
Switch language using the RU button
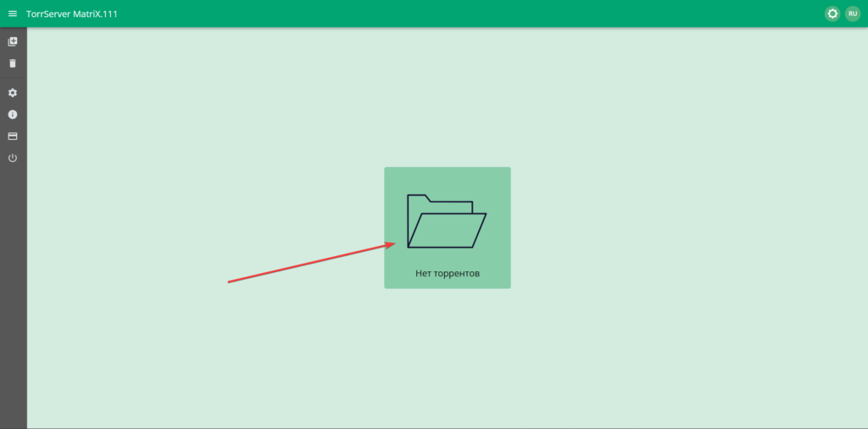click(853, 14)
